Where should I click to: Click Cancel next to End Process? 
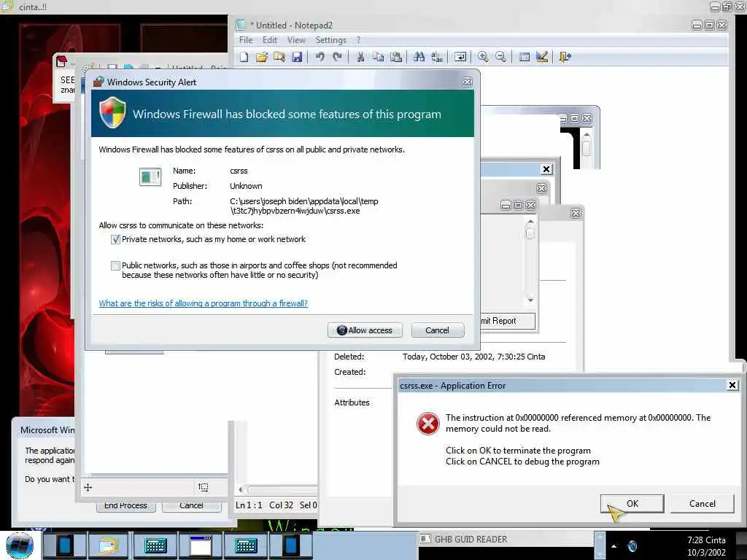(x=192, y=506)
